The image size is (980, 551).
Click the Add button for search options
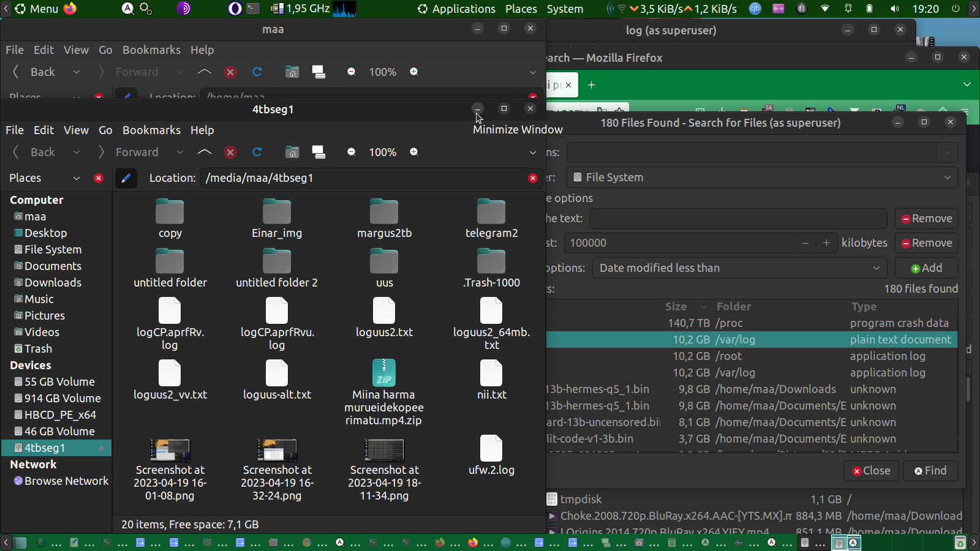click(926, 268)
